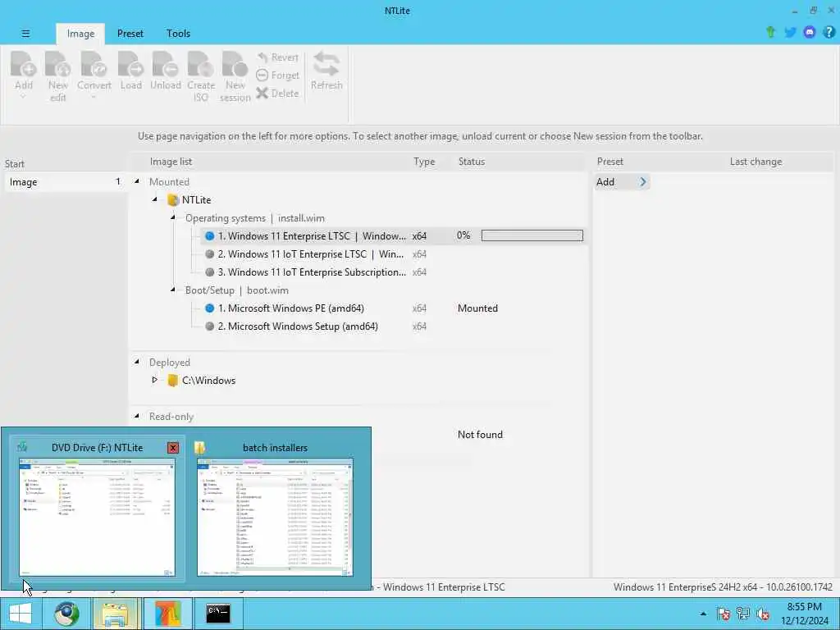Click blue dot beside Windows 11 Enterprise LTSC
This screenshot has width=840, height=630.
(x=209, y=235)
